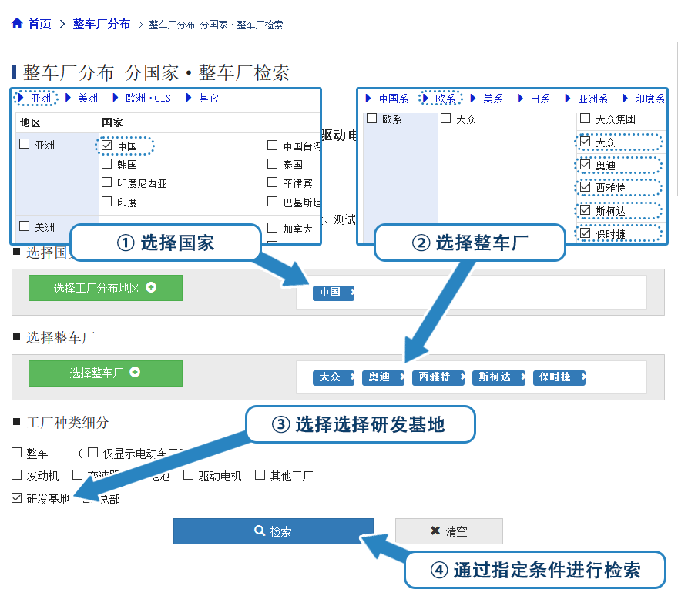678x616 pixels.
Task: Click the plus icon on 选择工厂分布地区
Action: click(x=151, y=287)
